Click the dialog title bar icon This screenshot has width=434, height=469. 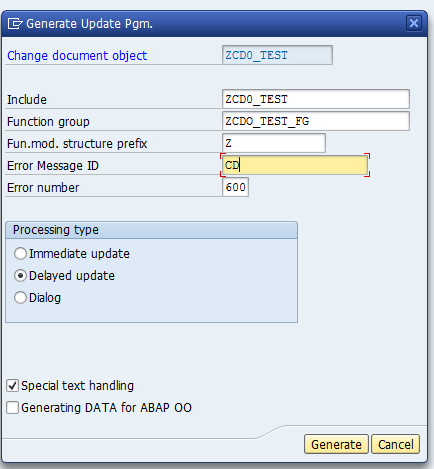tap(15, 24)
